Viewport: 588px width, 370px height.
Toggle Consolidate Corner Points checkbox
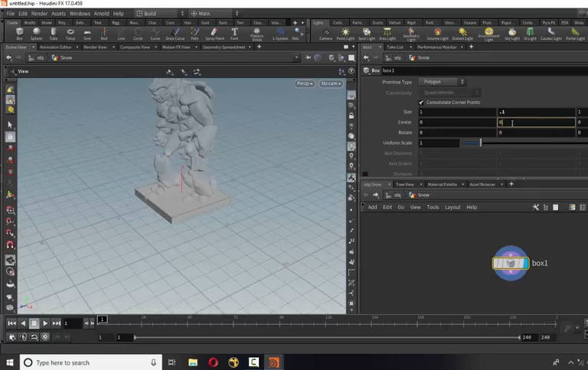click(421, 102)
